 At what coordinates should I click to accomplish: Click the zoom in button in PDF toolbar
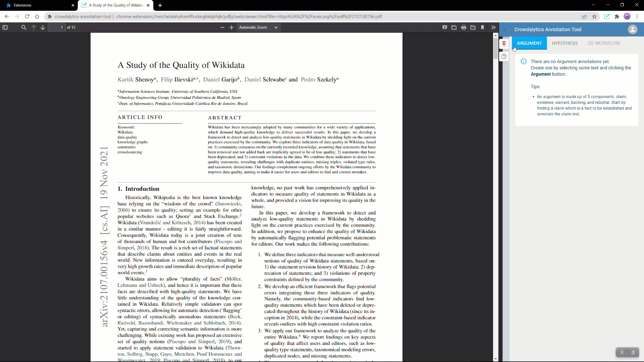pyautogui.click(x=232, y=27)
